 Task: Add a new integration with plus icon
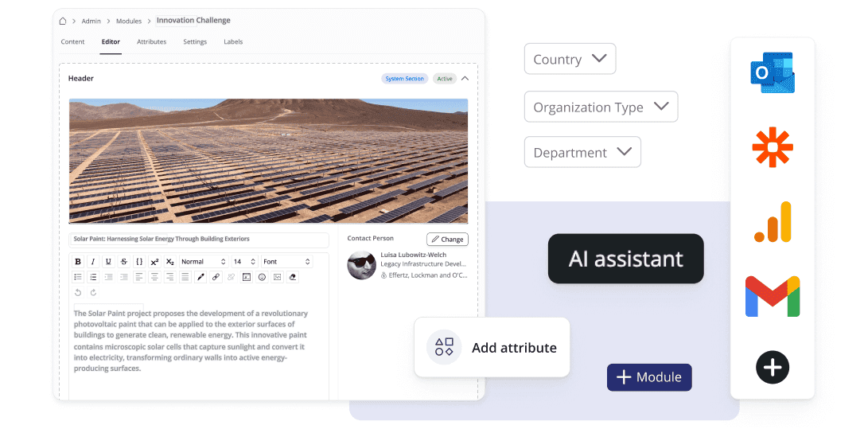[x=773, y=367]
